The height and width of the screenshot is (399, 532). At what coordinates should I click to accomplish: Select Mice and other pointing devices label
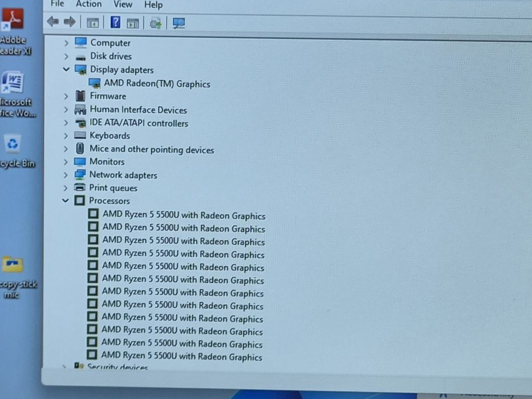[x=152, y=149]
